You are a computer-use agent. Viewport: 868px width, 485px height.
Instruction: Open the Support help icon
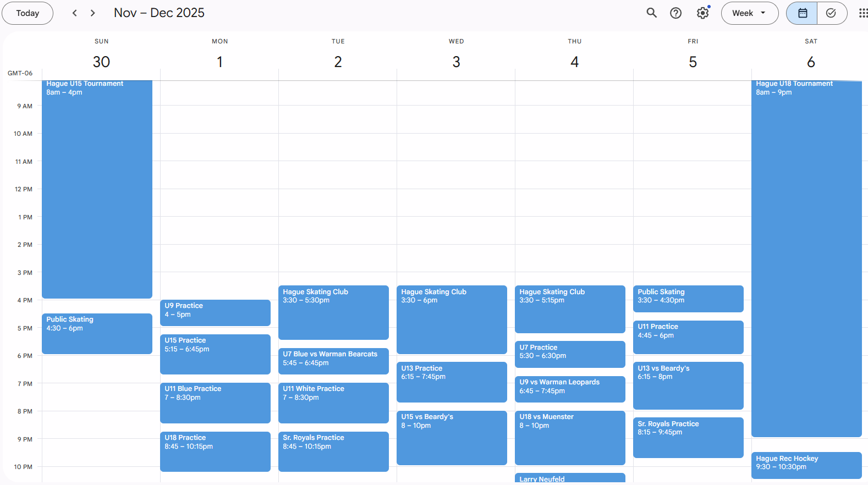point(675,13)
